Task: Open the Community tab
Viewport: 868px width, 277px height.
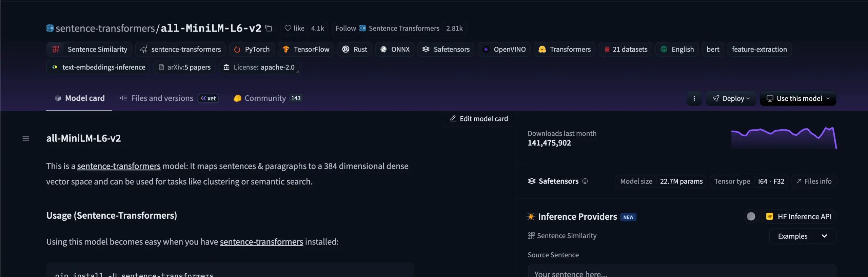Action: click(x=265, y=98)
